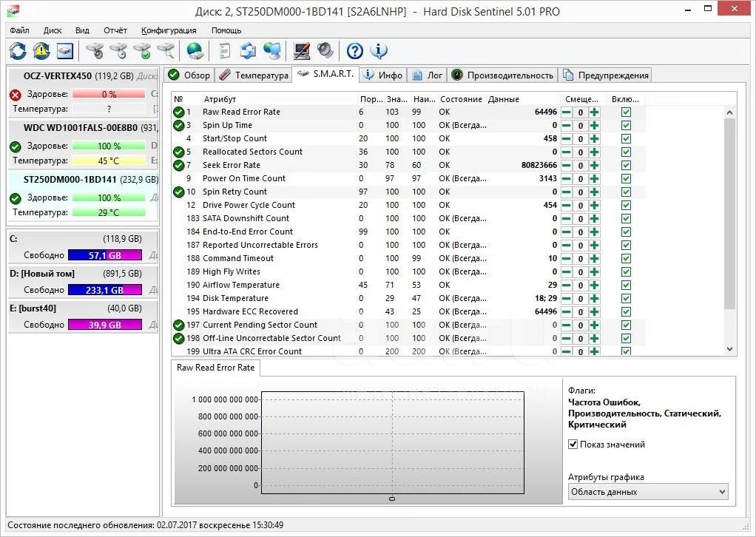
Task: Click the disk with stethoscope test icon
Action: click(x=95, y=50)
